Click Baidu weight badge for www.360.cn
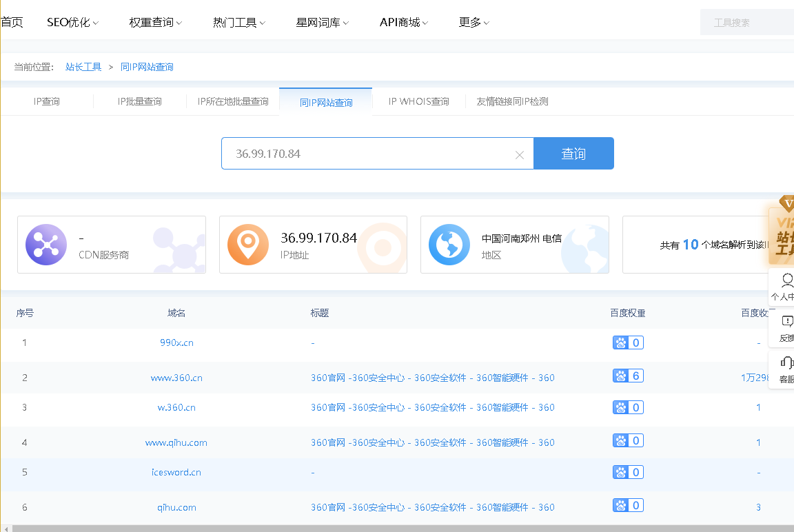Image resolution: width=794 pixels, height=532 pixels. click(x=628, y=376)
